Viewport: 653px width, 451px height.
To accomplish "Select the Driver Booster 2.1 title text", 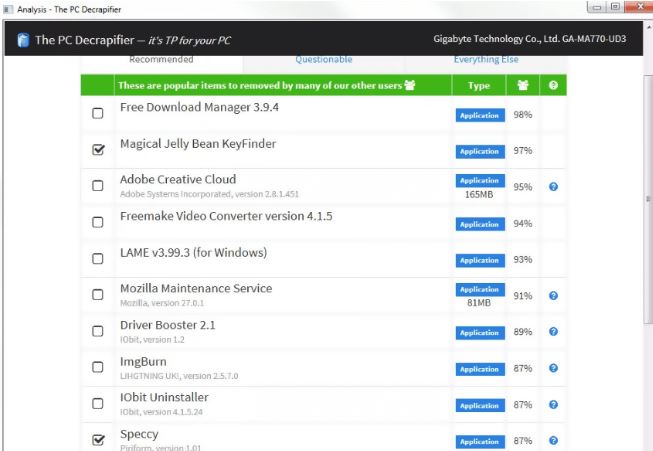I will (167, 325).
